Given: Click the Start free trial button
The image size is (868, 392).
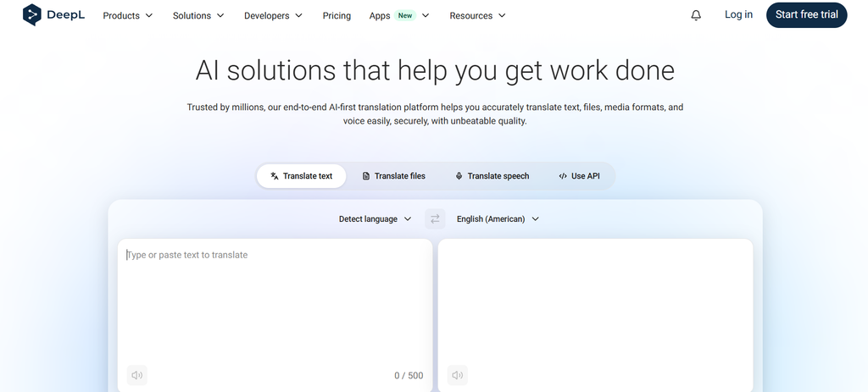Looking at the screenshot, I should [x=807, y=15].
